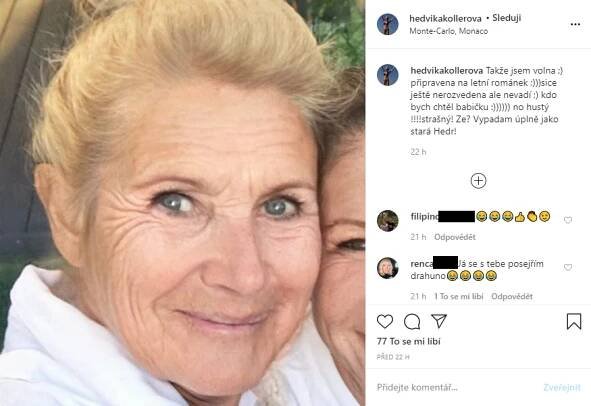The height and width of the screenshot is (406, 591).
Task: Reply to the filipino comment with Odpovědět
Action: click(x=455, y=237)
